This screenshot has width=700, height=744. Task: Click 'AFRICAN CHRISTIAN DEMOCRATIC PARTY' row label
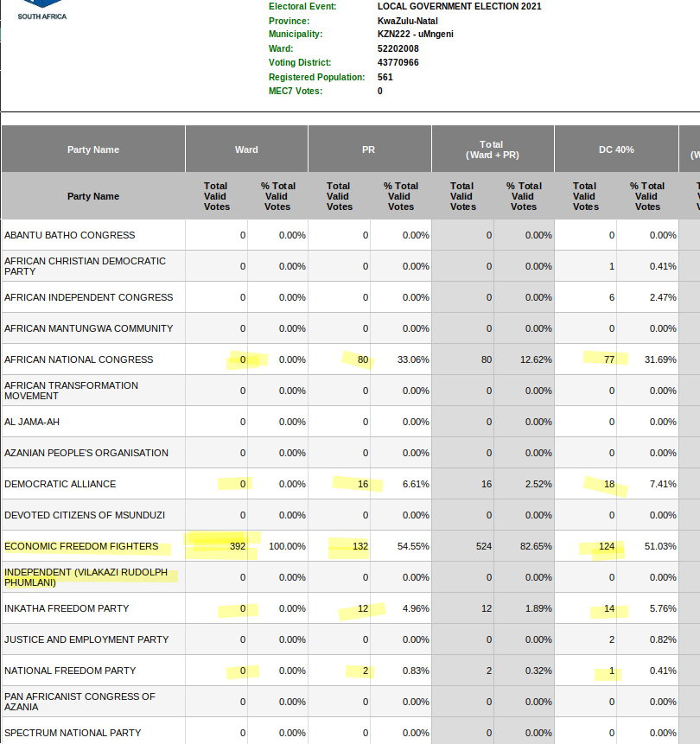coord(85,266)
